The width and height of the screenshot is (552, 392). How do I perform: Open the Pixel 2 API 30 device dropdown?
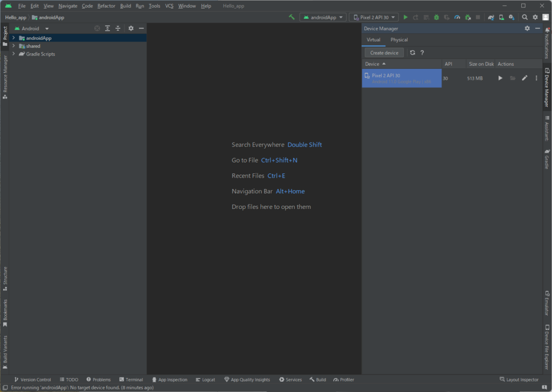coord(374,17)
